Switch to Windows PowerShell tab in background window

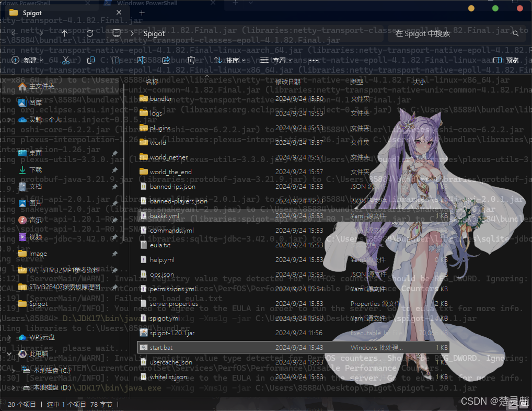(x=146, y=3)
